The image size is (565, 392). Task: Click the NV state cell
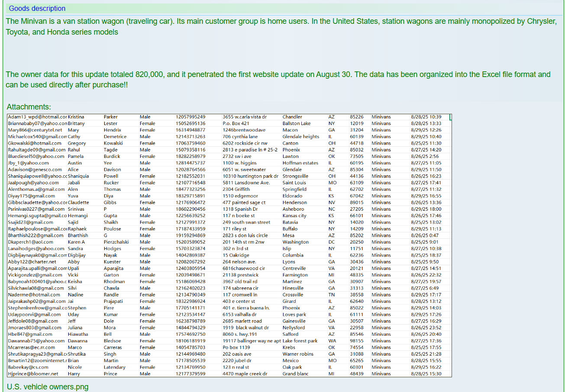click(331, 202)
